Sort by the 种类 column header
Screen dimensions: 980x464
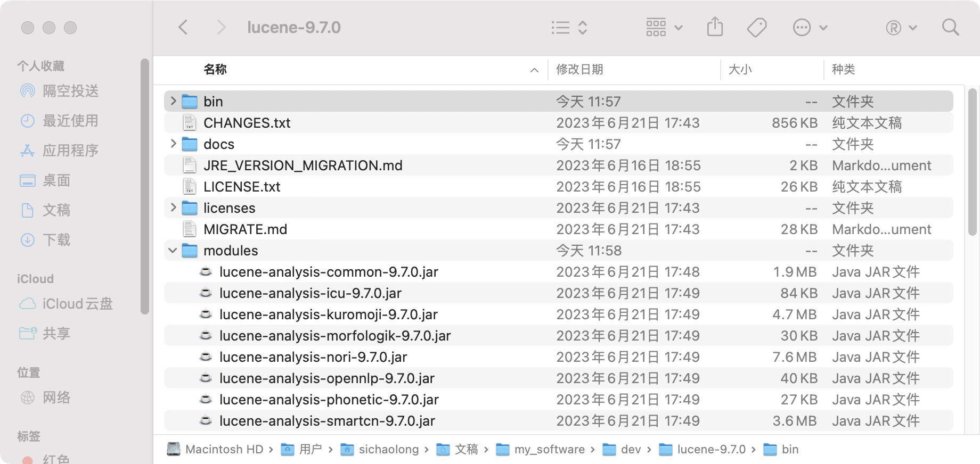tap(844, 70)
